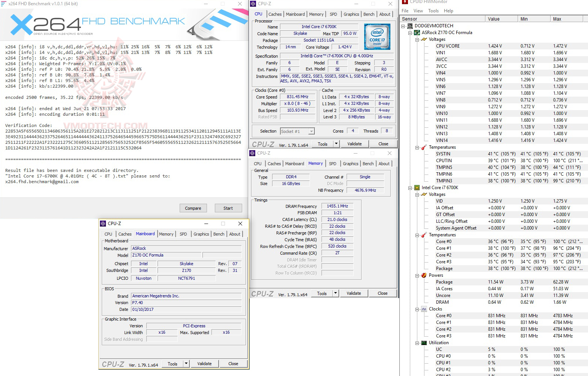Screen dimensions: 588x376
Task: Open the Tools dropdown arrow in CPU-Z Mainboard window
Action: click(x=186, y=364)
